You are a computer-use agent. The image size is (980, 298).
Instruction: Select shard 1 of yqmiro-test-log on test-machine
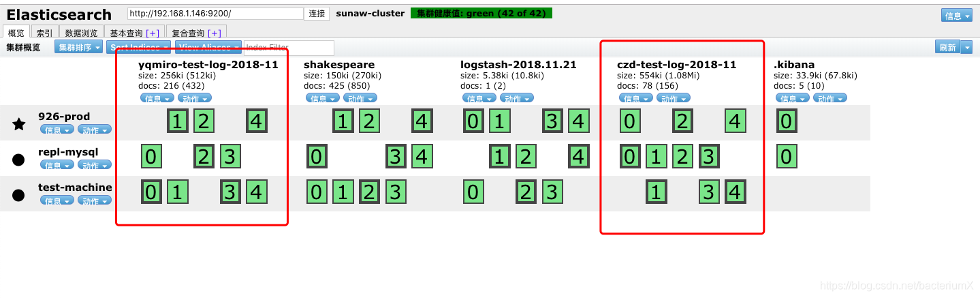click(177, 193)
